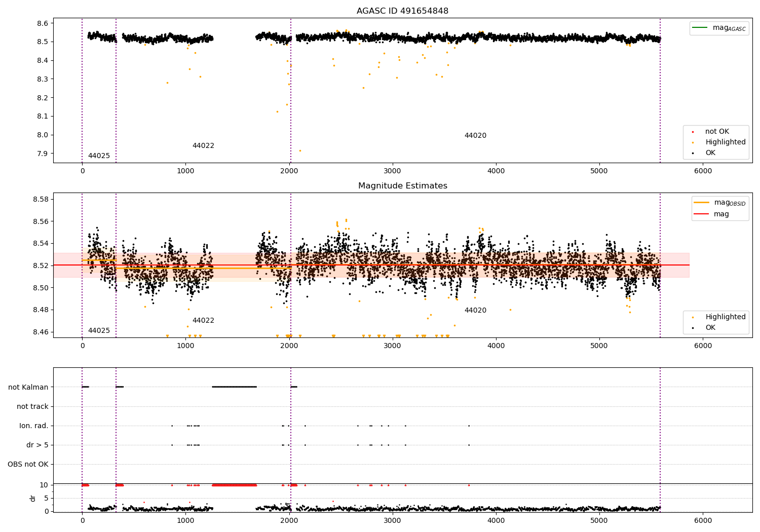Click the 44022 annotation in the top plot
The image size is (760, 532).
click(x=203, y=146)
